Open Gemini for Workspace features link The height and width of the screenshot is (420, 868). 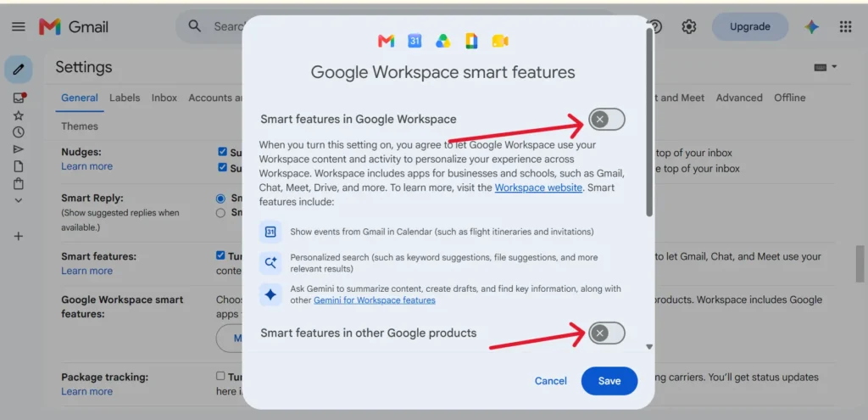pyautogui.click(x=374, y=300)
